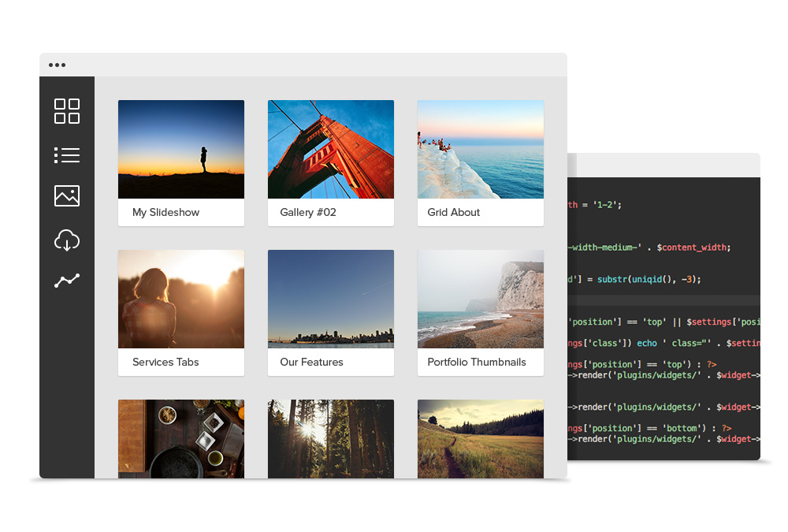Viewport: 788px width, 532px height.
Task: Select the Gallery #02 red bridge photo
Action: click(331, 149)
